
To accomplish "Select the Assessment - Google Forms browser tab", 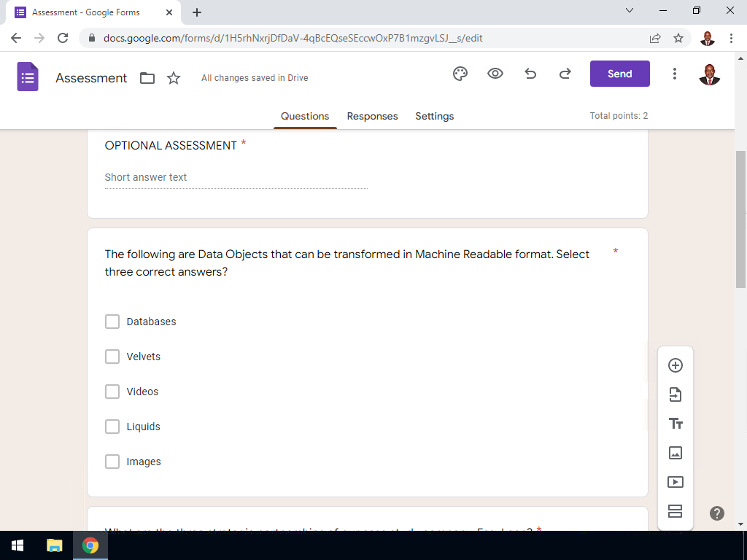I will click(x=93, y=12).
